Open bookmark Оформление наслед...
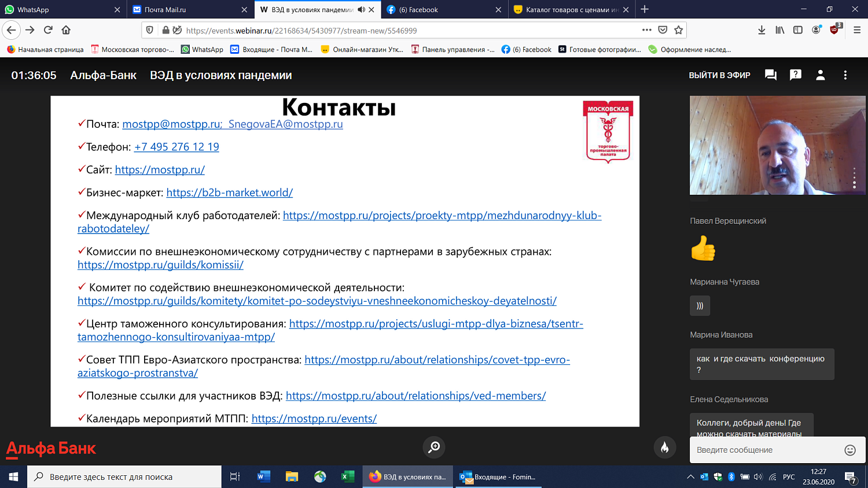 (x=690, y=50)
